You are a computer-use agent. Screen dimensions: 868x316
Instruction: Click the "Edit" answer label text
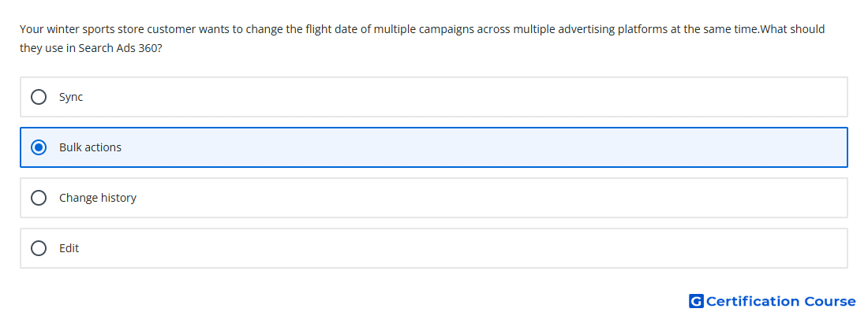click(69, 248)
